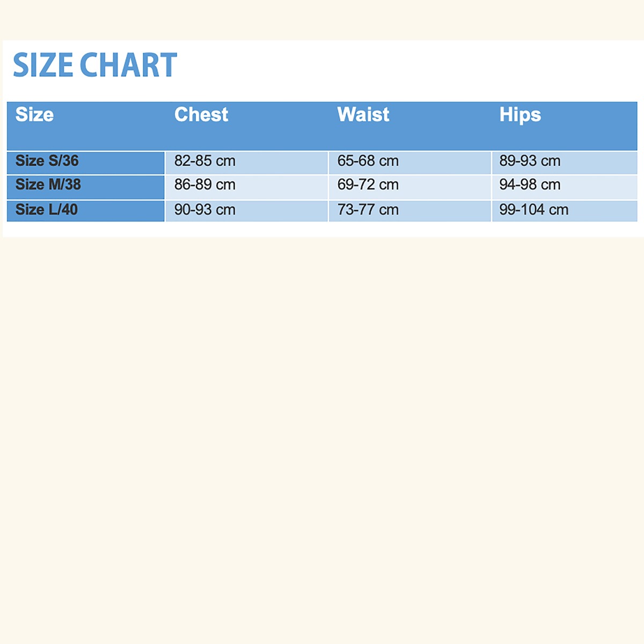The height and width of the screenshot is (644, 644).
Task: Pick the 73-77 cm waist cell
Action: [368, 210]
